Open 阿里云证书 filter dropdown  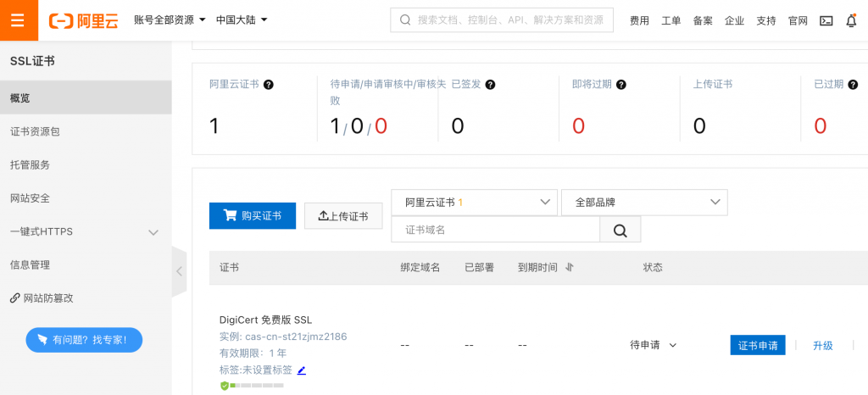coord(474,203)
